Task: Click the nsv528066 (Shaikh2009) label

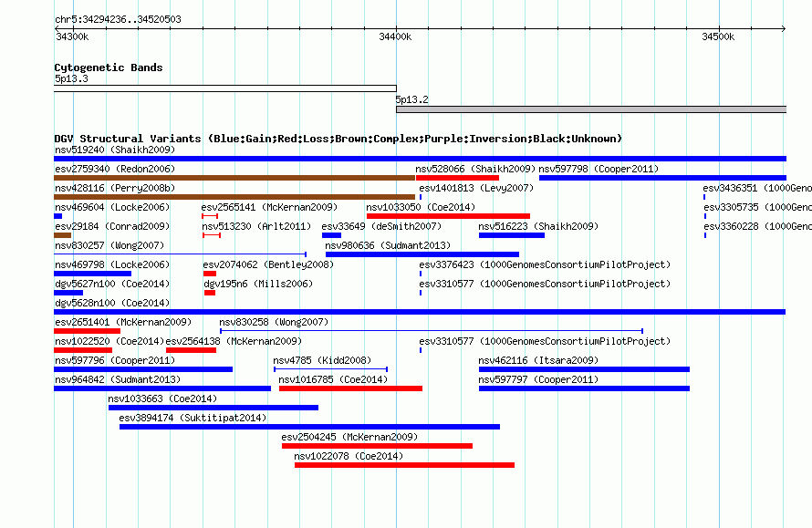Action: 475,169
